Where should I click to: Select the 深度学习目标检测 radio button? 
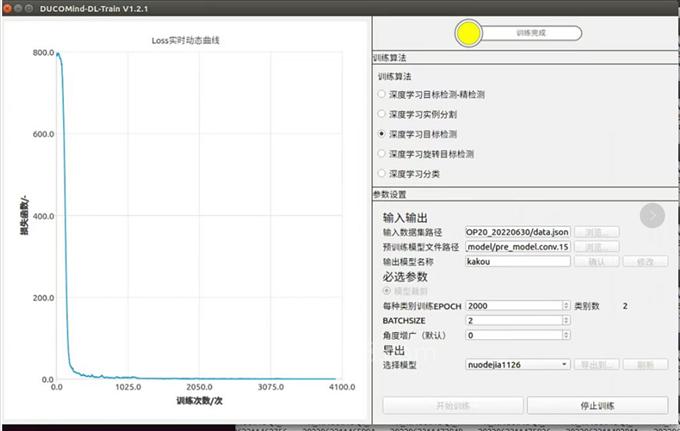[x=381, y=134]
